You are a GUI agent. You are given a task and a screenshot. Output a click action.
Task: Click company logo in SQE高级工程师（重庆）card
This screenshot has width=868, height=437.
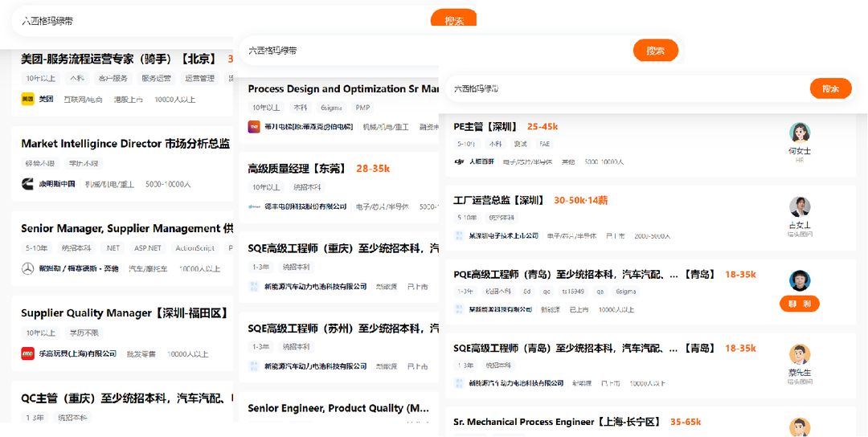(x=254, y=287)
